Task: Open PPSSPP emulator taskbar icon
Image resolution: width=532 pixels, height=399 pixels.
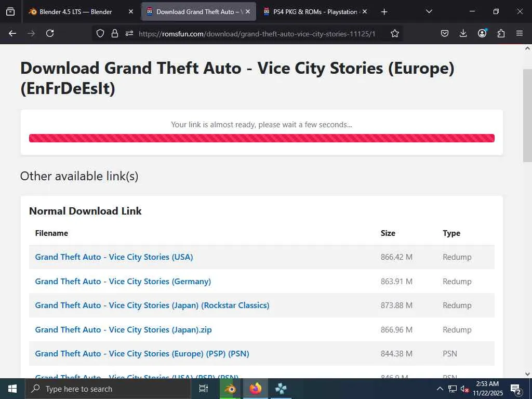Action: click(281, 389)
